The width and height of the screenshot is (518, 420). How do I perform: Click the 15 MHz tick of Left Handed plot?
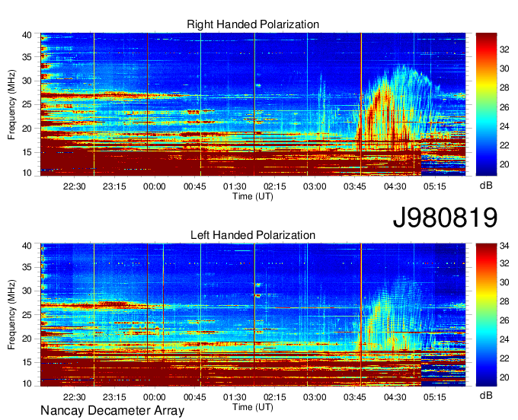[x=27, y=363]
